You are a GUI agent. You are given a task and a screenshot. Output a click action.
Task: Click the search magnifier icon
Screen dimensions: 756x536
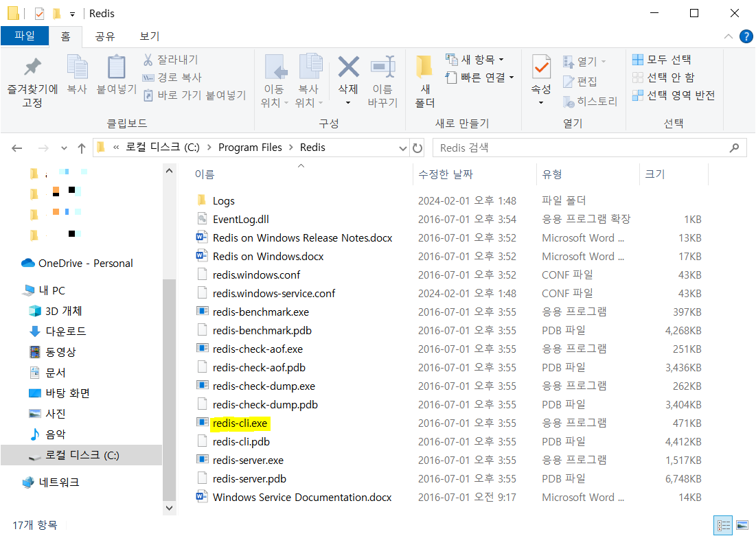734,148
